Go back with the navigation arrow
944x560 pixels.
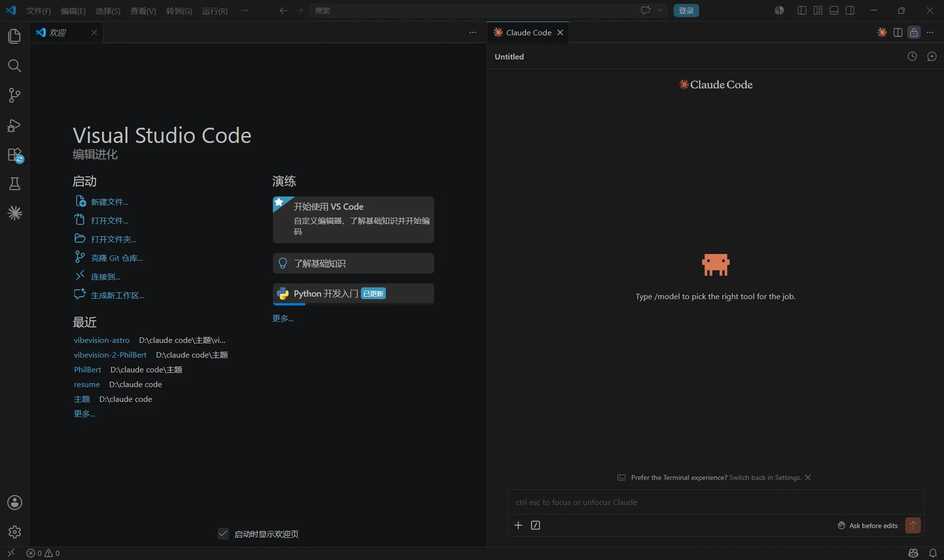(x=283, y=10)
